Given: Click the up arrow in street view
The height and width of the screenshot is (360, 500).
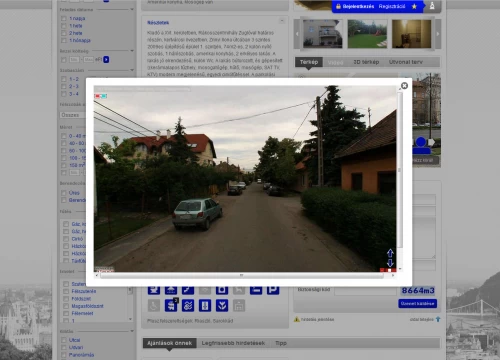Looking at the screenshot, I should [390, 253].
